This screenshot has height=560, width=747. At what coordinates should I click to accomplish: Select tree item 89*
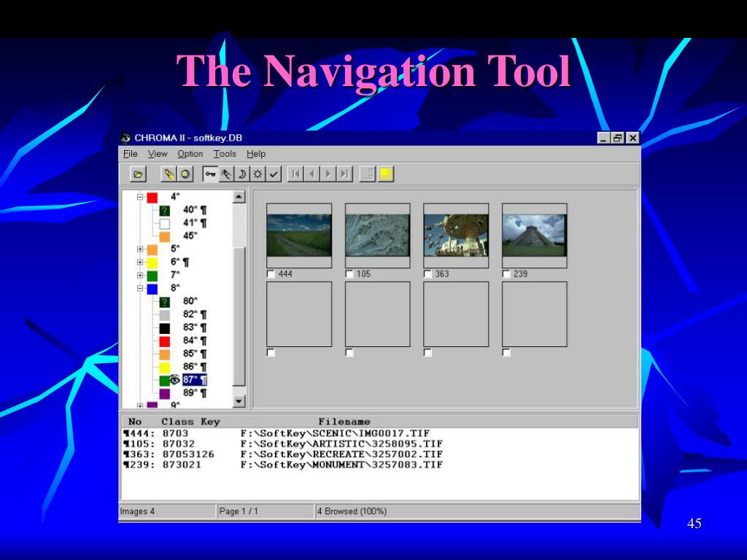pyautogui.click(x=195, y=393)
